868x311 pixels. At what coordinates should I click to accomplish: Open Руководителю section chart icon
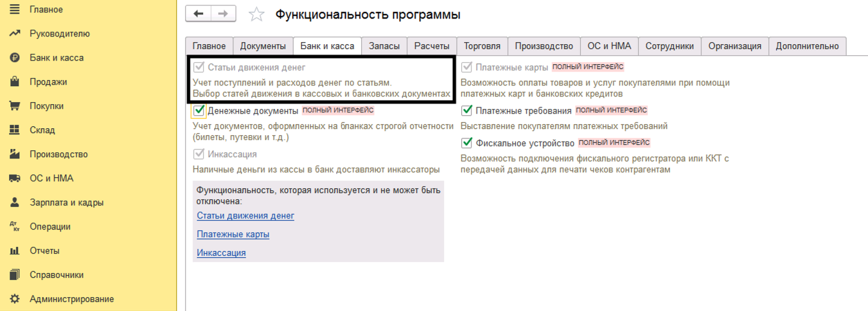pos(14,34)
